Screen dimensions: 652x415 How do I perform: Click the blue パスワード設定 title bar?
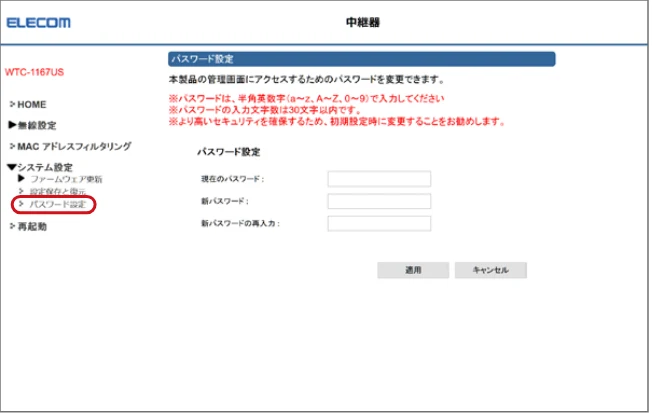click(363, 59)
